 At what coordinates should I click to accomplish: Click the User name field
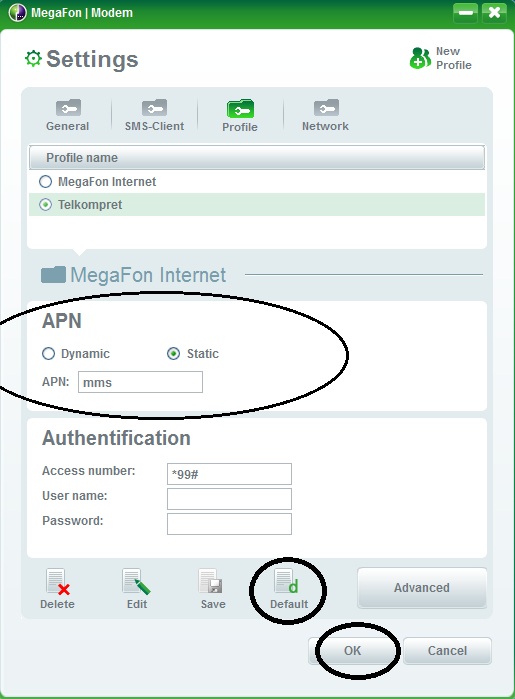click(229, 499)
